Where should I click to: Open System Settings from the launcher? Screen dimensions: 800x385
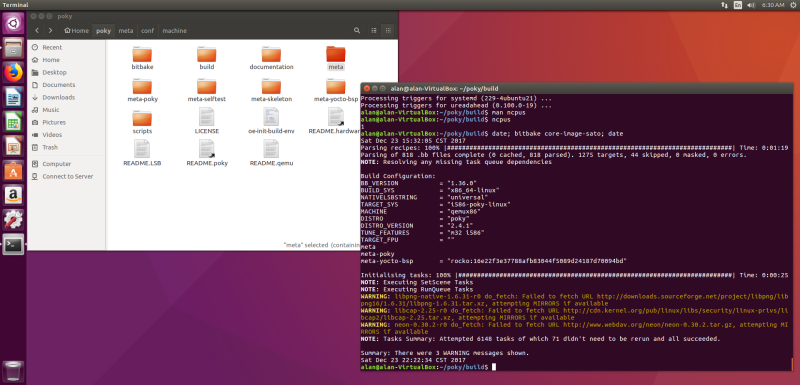click(x=13, y=220)
